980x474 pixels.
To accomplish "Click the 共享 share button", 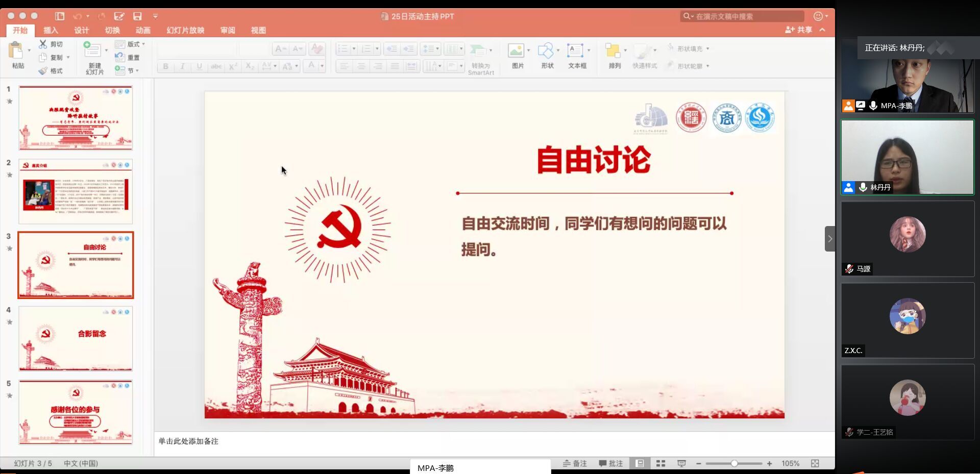I will click(799, 30).
